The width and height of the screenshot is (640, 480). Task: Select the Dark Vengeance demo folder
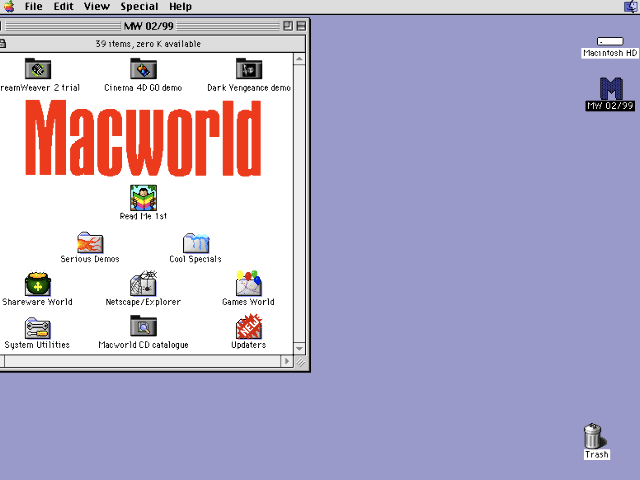point(249,68)
